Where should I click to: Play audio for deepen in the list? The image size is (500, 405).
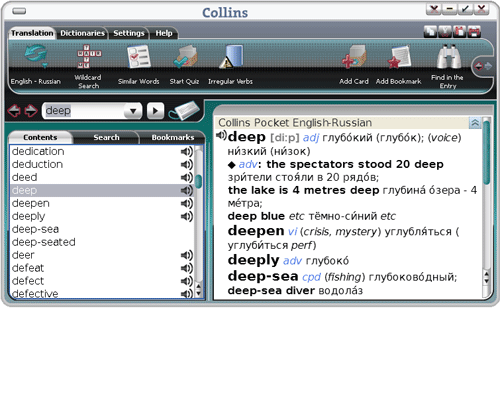click(x=187, y=204)
